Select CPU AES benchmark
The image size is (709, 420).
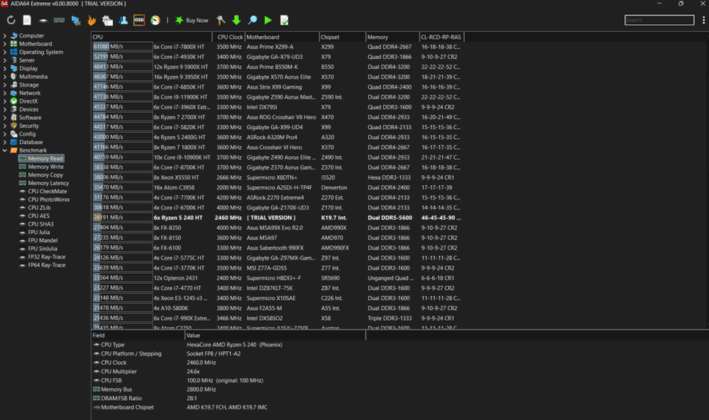(x=38, y=216)
